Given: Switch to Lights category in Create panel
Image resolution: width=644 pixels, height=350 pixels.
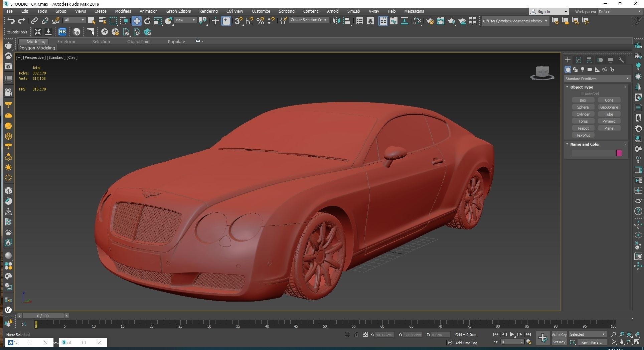Looking at the screenshot, I should (x=583, y=69).
